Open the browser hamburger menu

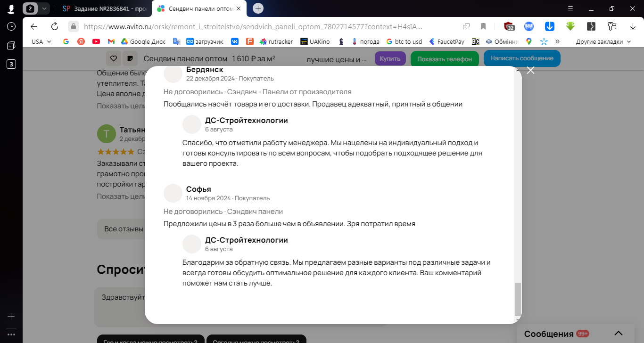point(571,8)
